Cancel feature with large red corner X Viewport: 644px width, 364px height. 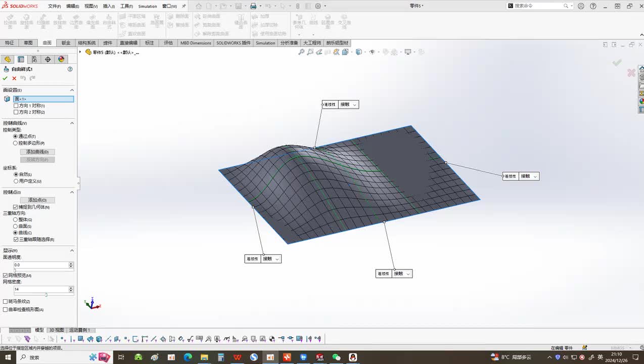[x=631, y=73]
